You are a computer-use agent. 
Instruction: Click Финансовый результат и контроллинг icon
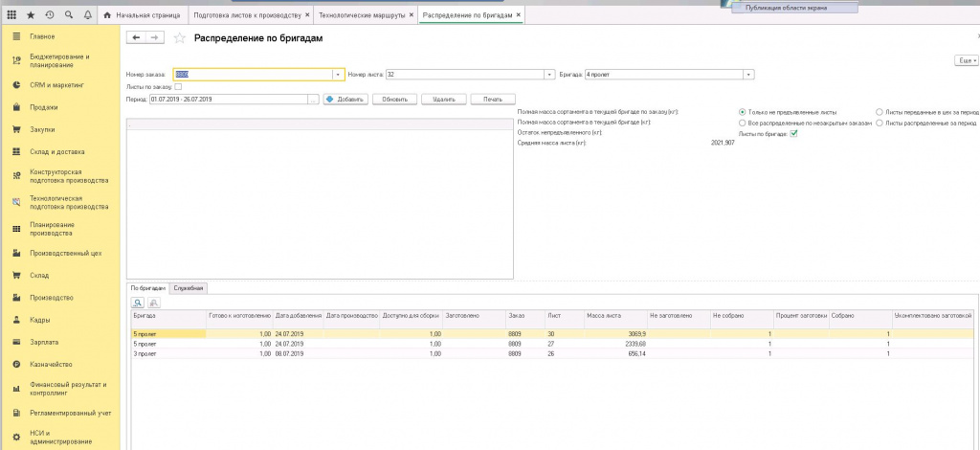pyautogui.click(x=17, y=389)
